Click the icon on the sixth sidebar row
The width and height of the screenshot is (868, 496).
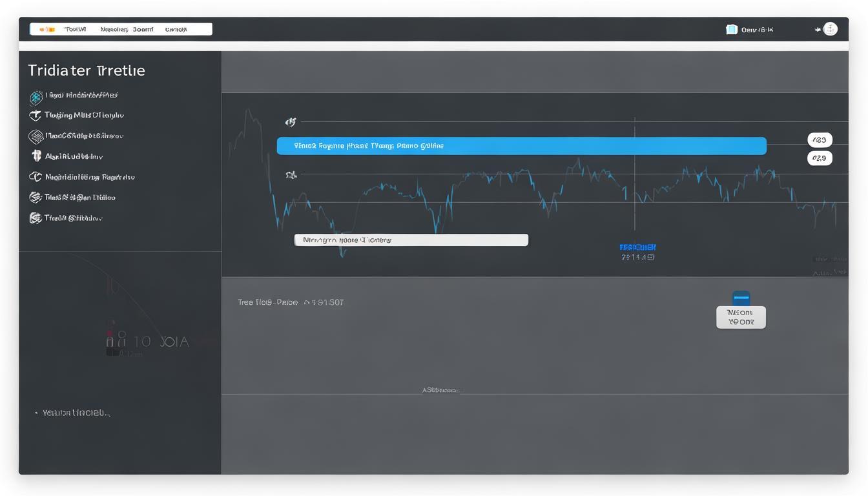pos(36,198)
